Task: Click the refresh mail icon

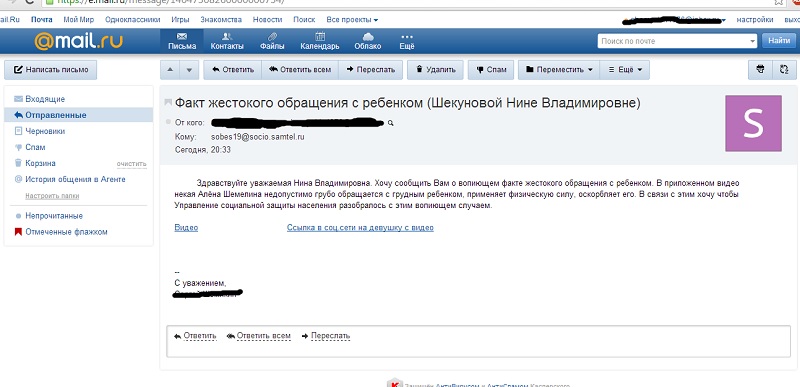Action: pyautogui.click(x=784, y=70)
